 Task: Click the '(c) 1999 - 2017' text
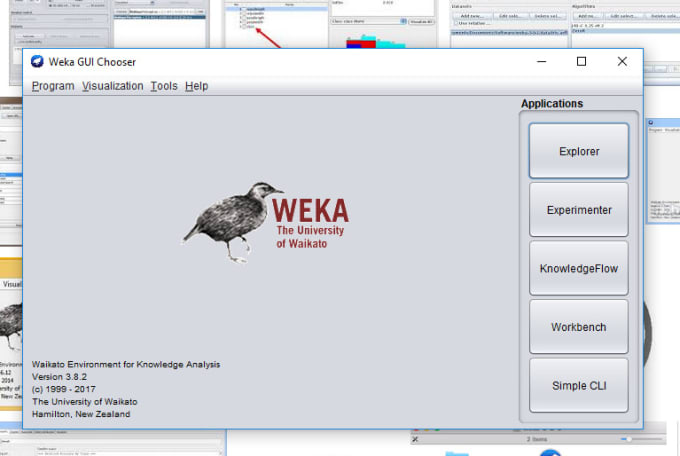click(64, 389)
